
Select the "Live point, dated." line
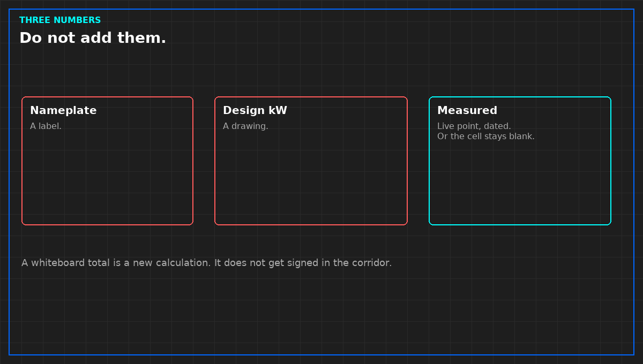coord(474,126)
